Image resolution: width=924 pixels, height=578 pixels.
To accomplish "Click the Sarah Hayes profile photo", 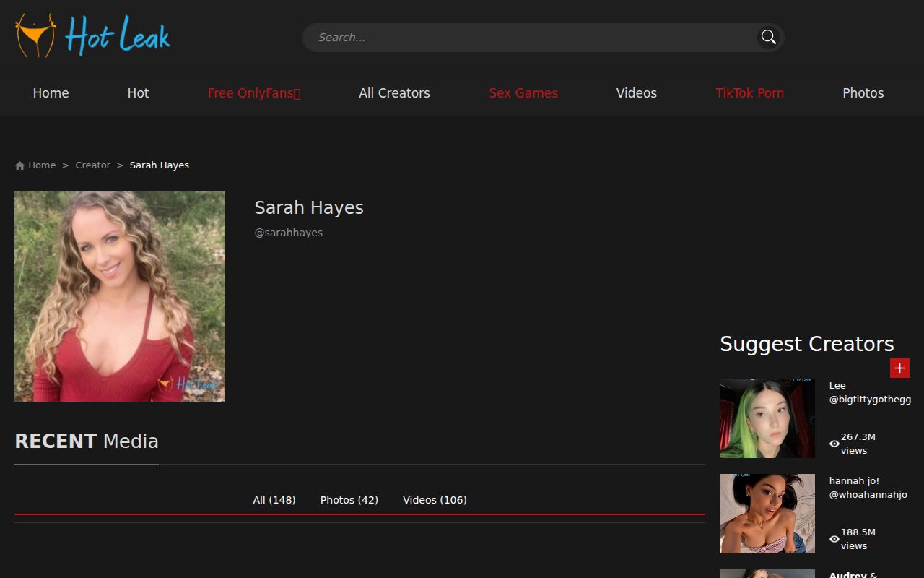I will click(x=119, y=296).
